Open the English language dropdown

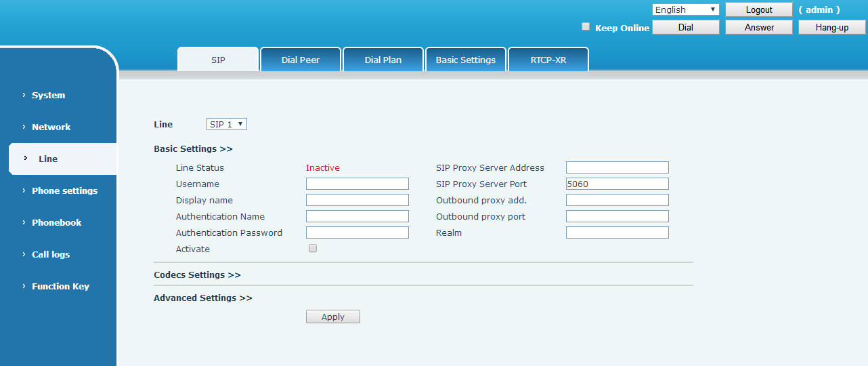click(685, 9)
